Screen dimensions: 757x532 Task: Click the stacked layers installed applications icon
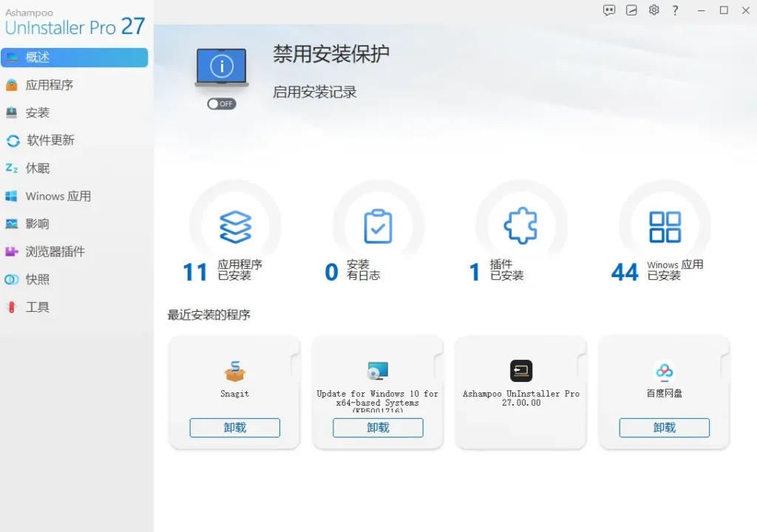(235, 226)
